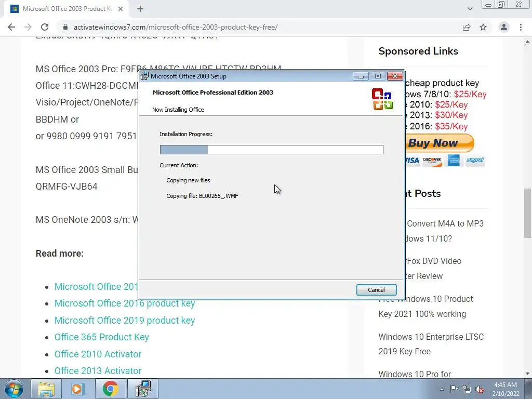The width and height of the screenshot is (532, 399).
Task: Click the Read more: heading
Action: pyautogui.click(x=60, y=254)
